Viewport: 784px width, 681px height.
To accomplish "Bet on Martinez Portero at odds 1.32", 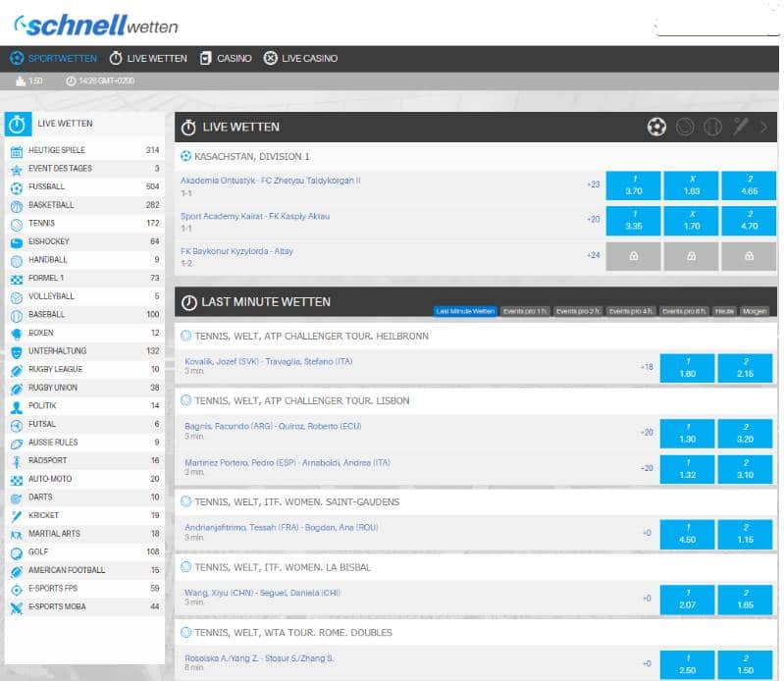I will point(688,469).
